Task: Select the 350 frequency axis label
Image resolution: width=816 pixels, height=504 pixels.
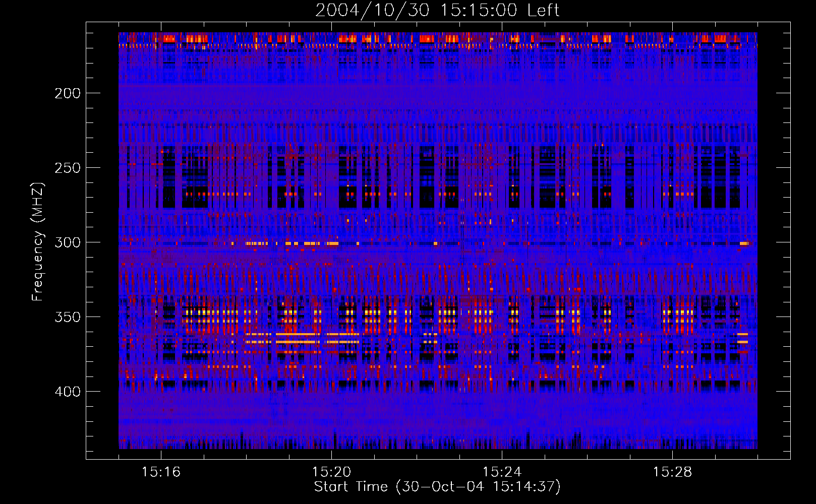Action: click(68, 317)
